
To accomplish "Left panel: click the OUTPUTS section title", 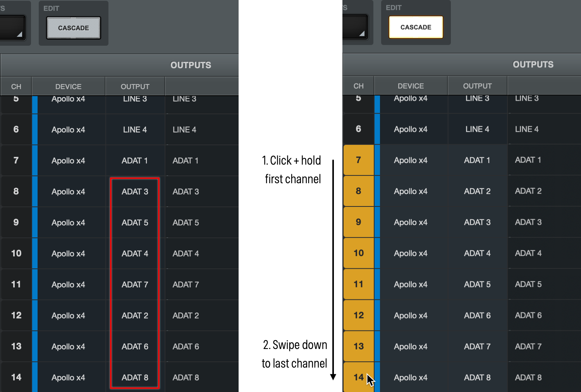I will pos(191,65).
